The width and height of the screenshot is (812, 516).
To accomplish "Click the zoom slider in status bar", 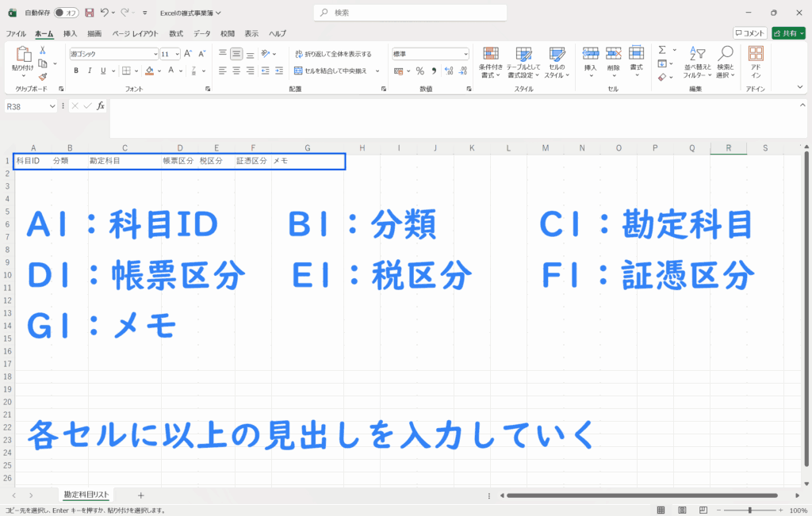I will (x=749, y=510).
